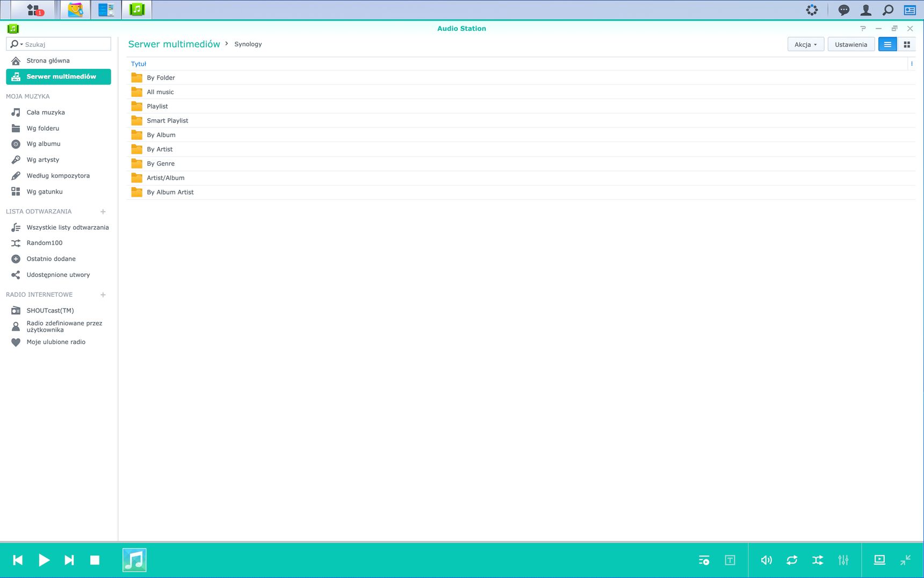Open column options menu at header right
This screenshot has height=578, width=924.
[x=912, y=63]
